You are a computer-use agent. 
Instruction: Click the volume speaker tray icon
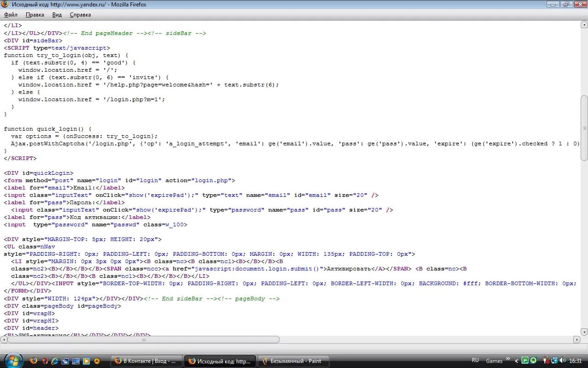563,361
